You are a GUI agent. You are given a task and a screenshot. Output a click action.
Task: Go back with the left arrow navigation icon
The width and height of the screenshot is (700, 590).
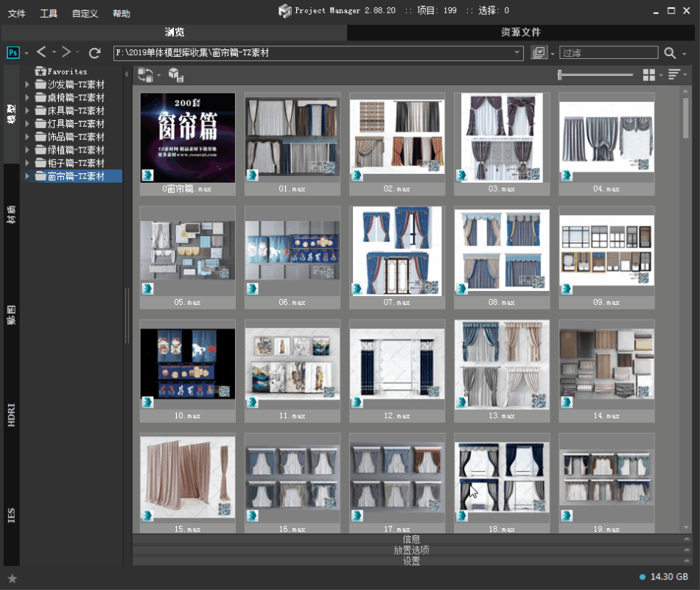(42, 52)
